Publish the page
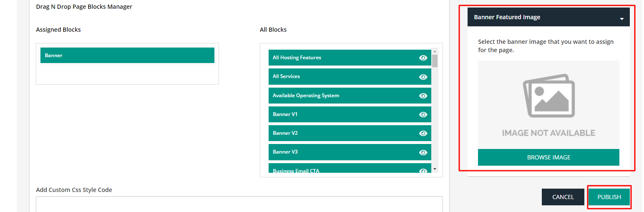Screen dimensions: 644x212 coord(609,197)
